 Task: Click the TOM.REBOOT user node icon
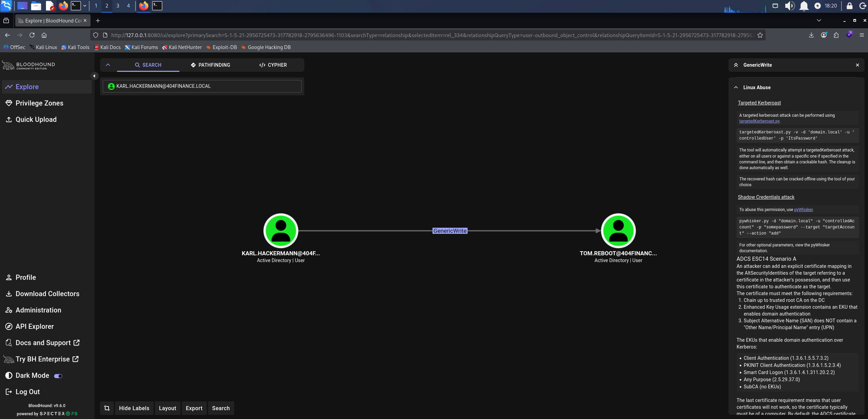(x=618, y=230)
